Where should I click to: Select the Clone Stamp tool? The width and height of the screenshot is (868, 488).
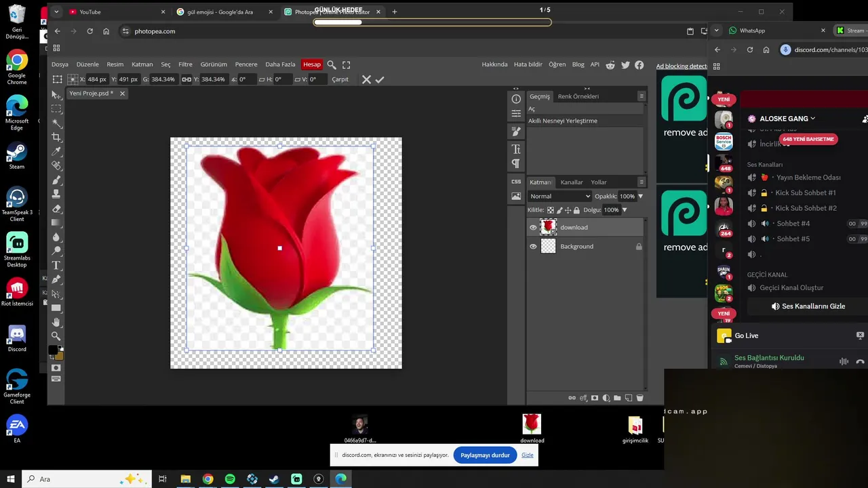[56, 195]
